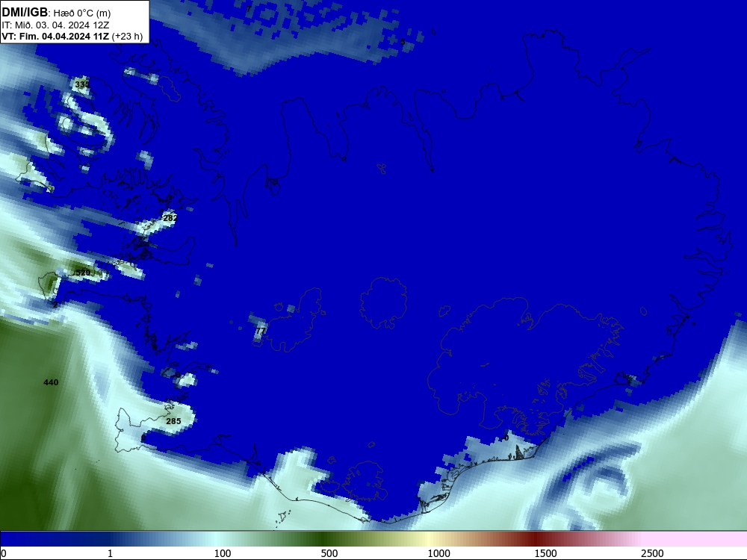Click the map value '440'
This screenshot has height=560, width=747.
51,382
